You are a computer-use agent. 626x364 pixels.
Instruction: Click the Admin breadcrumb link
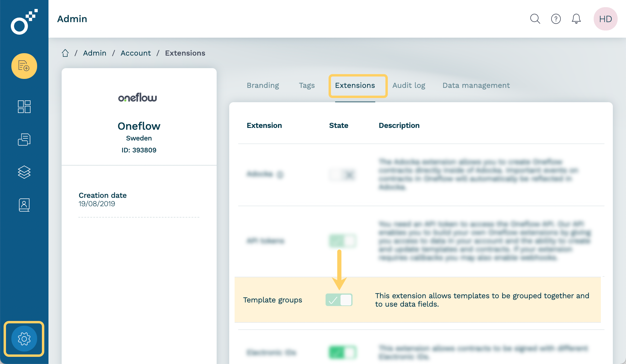point(95,53)
